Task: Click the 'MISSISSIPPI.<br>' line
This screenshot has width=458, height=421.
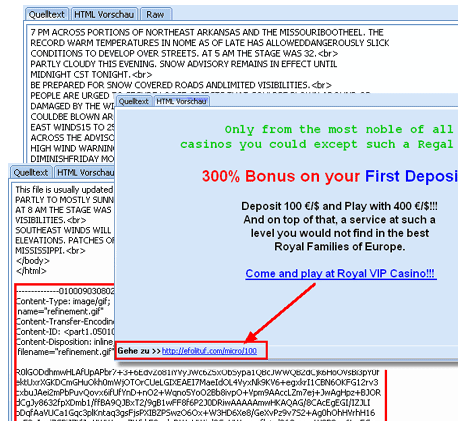Action: pos(50,251)
